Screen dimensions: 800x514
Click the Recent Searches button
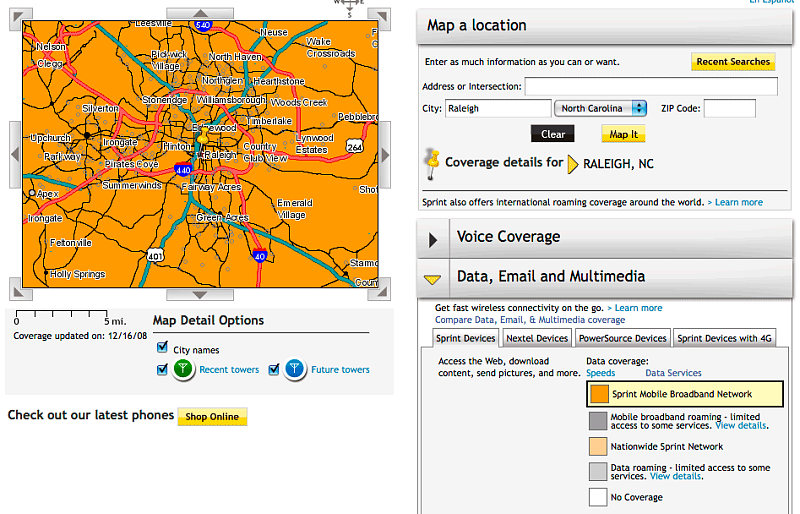[x=733, y=62]
